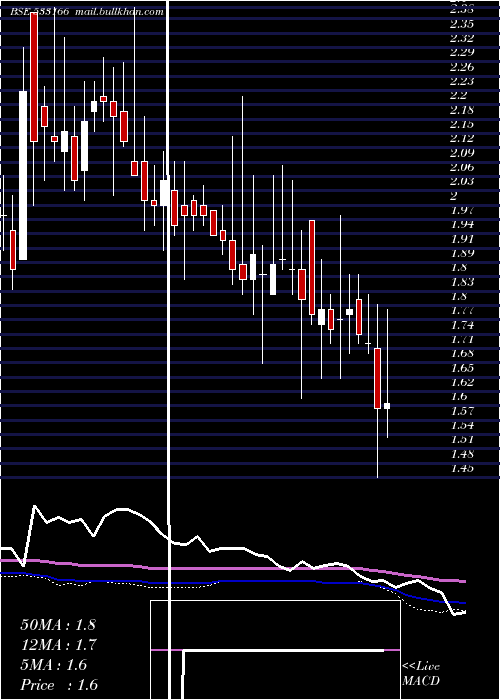Screen dimensions: 500x700
Task: Click the Price : 1.6 value
Action: pyautogui.click(x=59, y=685)
